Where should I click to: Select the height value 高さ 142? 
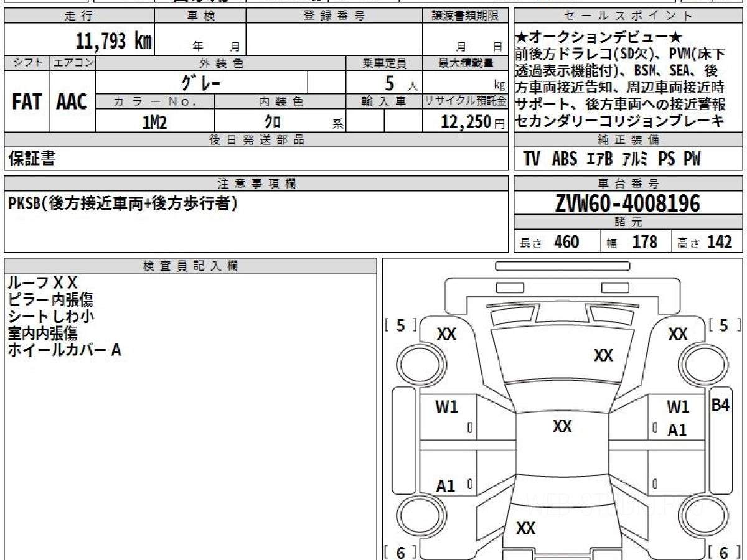[705, 242]
